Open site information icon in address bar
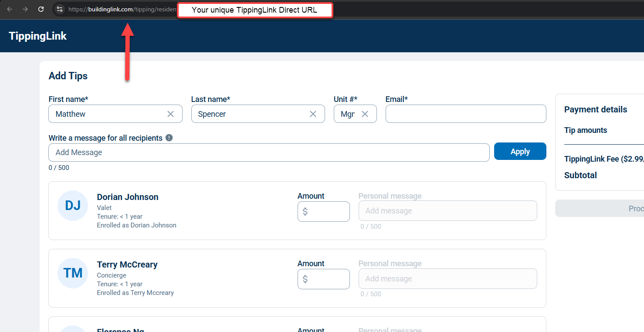Viewport: 644px width, 332px height. pyautogui.click(x=60, y=9)
